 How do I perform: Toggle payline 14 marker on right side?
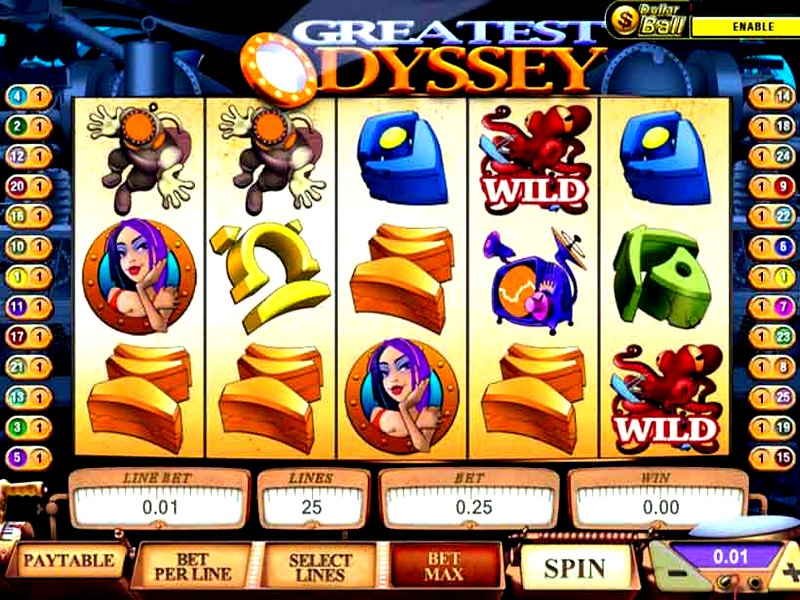(771, 97)
